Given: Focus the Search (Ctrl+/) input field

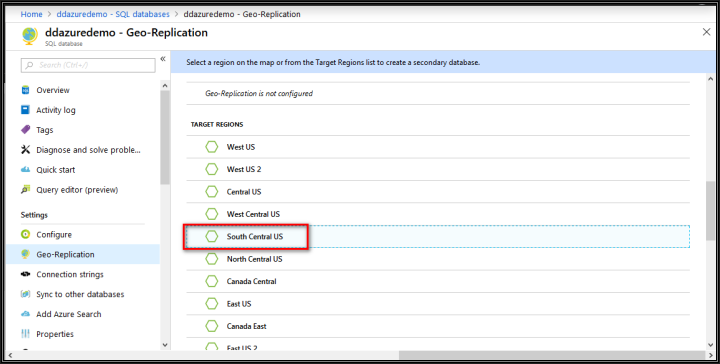Looking at the screenshot, I should pos(88,65).
